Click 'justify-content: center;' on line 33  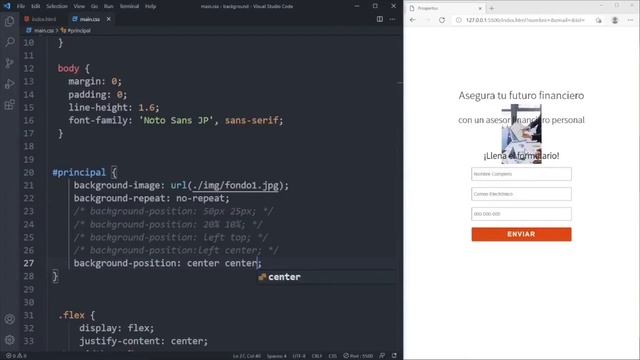[143, 341]
